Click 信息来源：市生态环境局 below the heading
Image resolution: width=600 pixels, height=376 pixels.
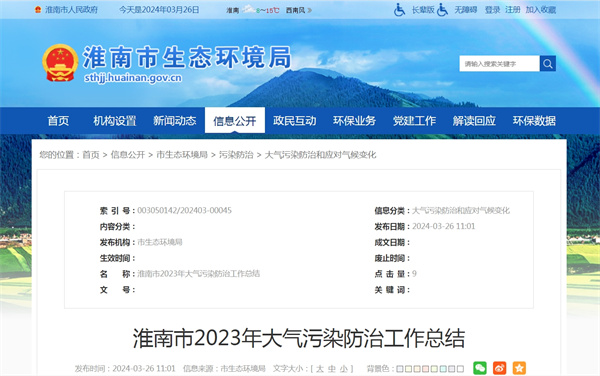pyautogui.click(x=224, y=369)
